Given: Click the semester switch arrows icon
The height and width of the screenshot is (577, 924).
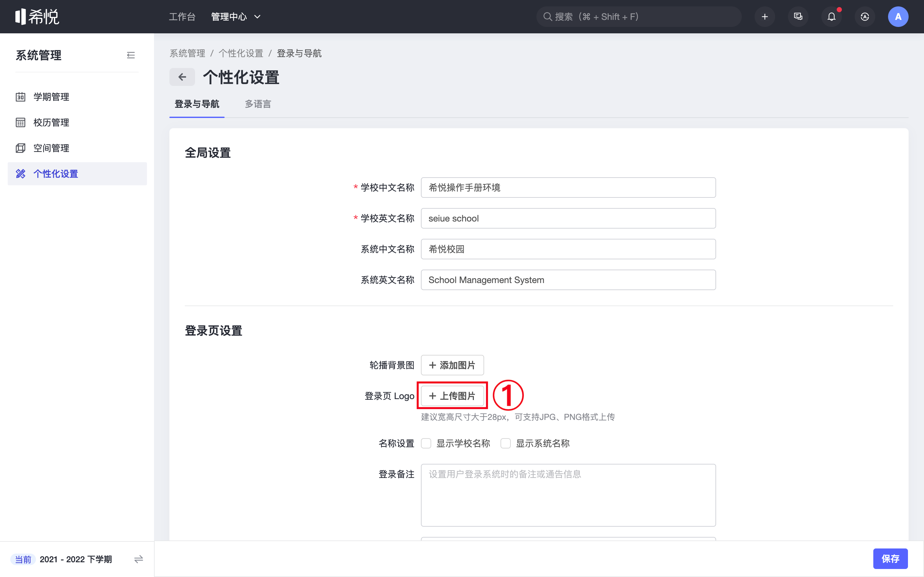Looking at the screenshot, I should pos(139,559).
